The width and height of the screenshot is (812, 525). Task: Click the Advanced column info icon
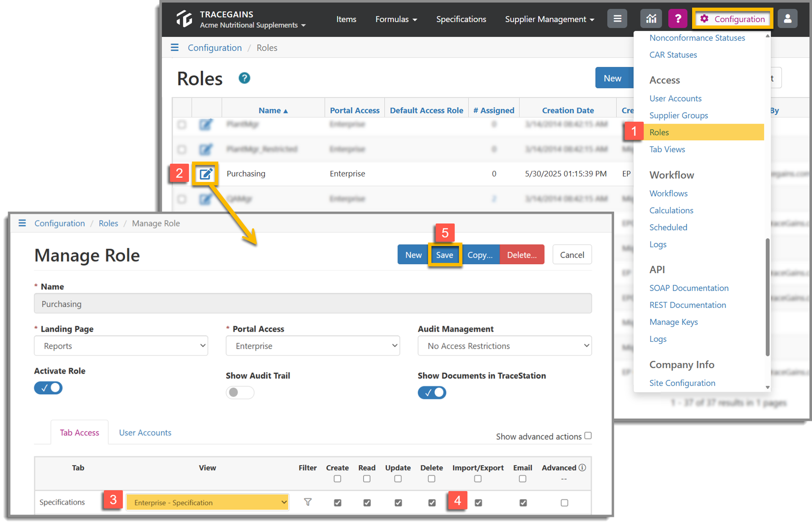point(582,467)
